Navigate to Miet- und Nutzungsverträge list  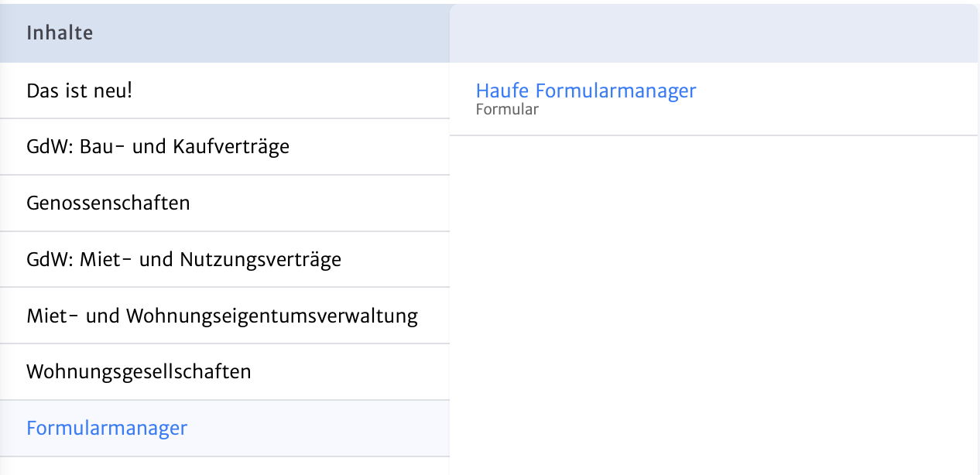coord(183,259)
